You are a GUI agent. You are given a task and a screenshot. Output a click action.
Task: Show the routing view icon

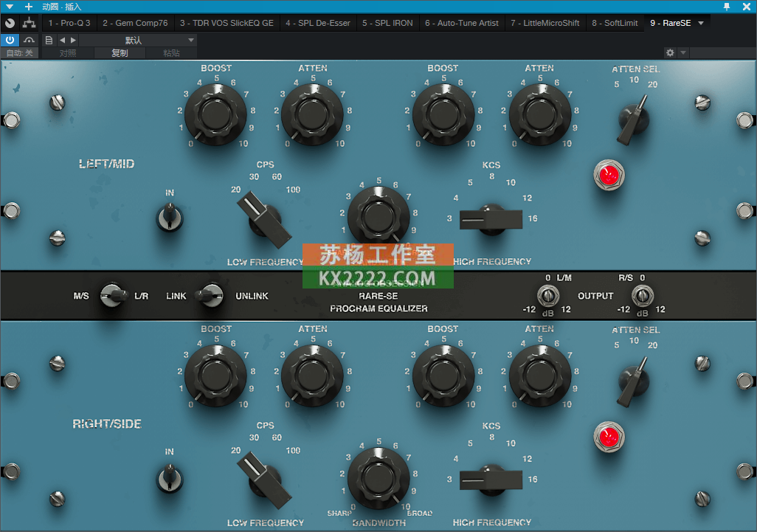(x=30, y=23)
